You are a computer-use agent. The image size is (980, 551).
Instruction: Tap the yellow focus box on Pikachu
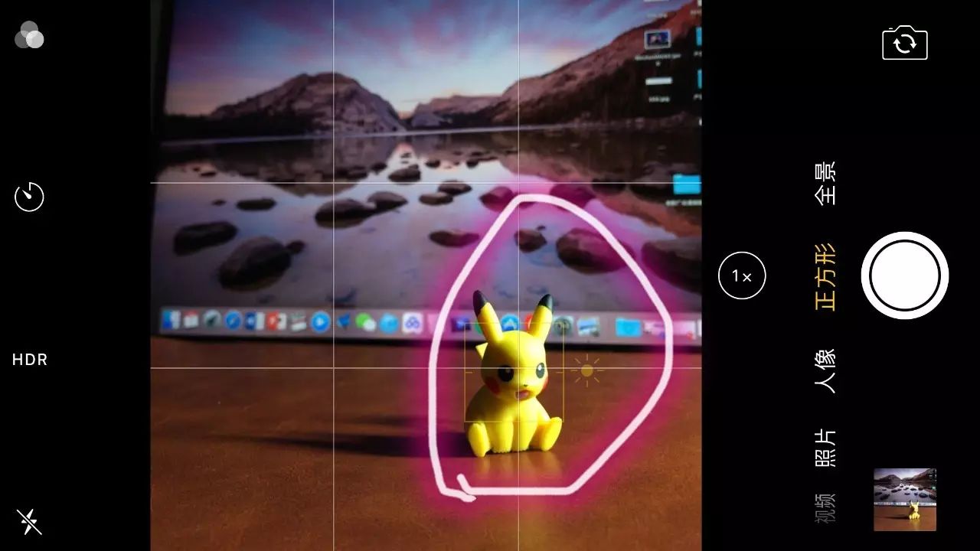pyautogui.click(x=514, y=371)
